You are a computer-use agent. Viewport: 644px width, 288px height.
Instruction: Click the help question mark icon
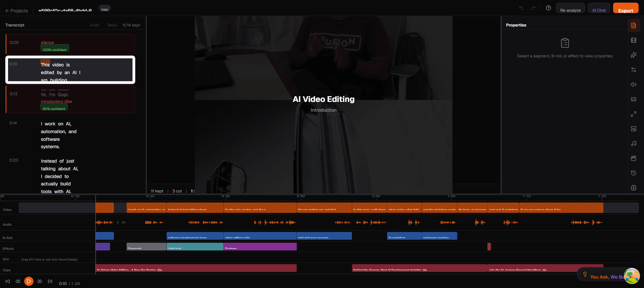(548, 8)
